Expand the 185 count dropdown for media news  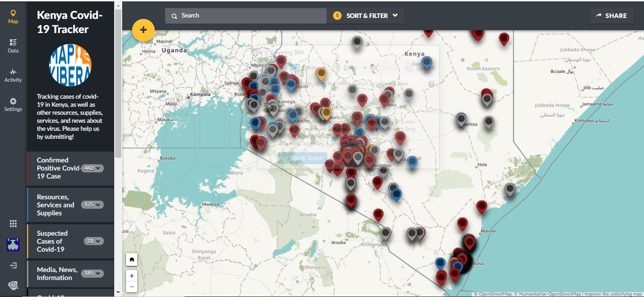pyautogui.click(x=92, y=273)
